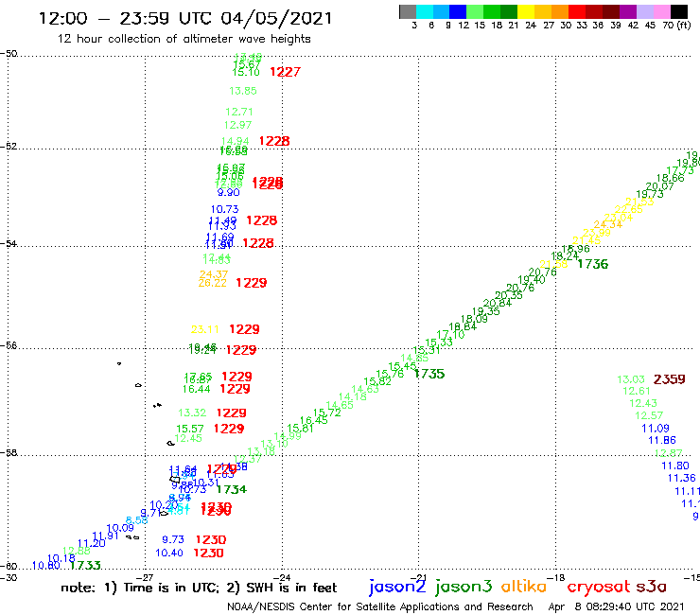The height and width of the screenshot is (615, 700).
Task: Click the wave height value '15.81'
Action: pos(300,429)
